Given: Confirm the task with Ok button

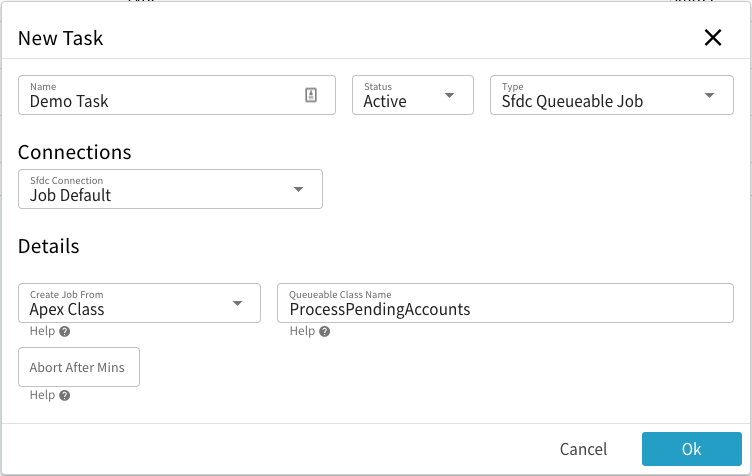Looking at the screenshot, I should (x=691, y=449).
